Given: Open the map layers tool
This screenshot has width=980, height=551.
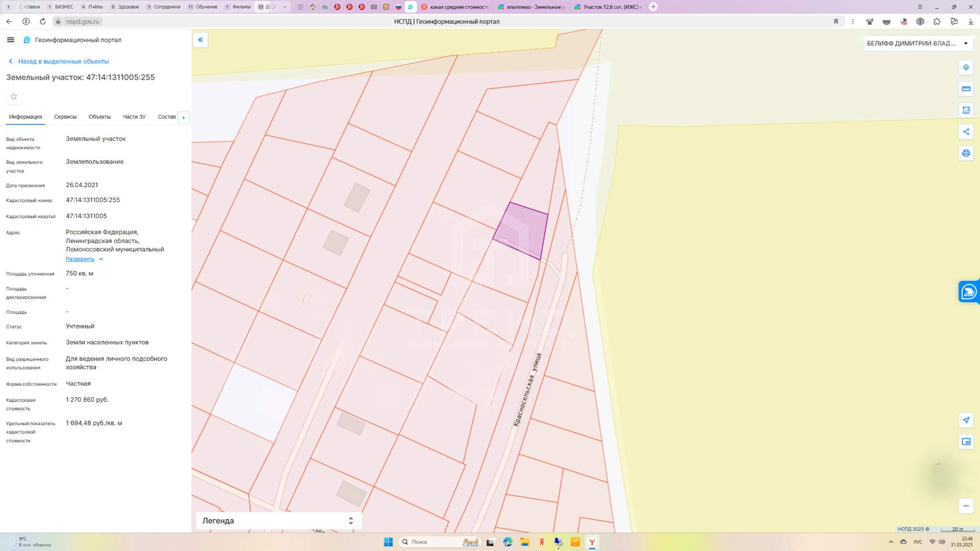Looking at the screenshot, I should pos(966,67).
